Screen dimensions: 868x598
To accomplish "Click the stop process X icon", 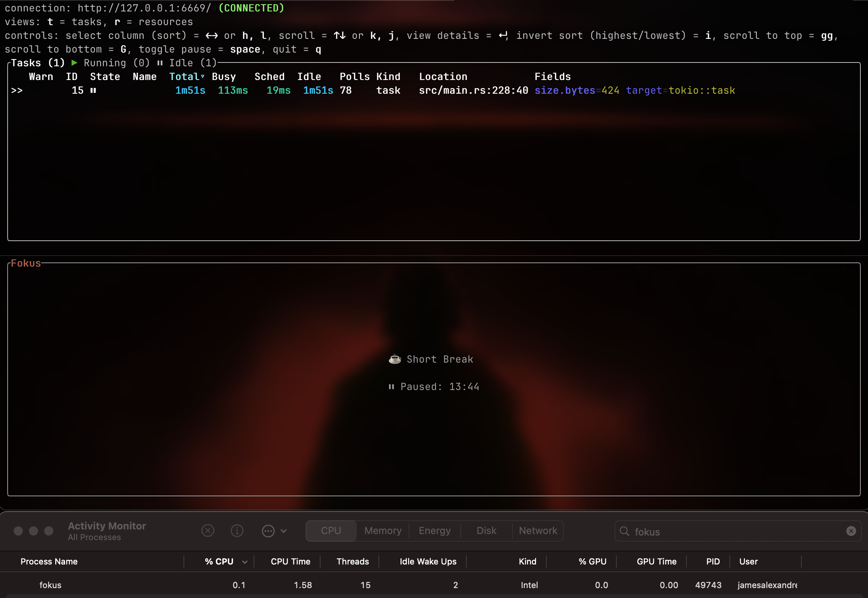I will pos(207,531).
